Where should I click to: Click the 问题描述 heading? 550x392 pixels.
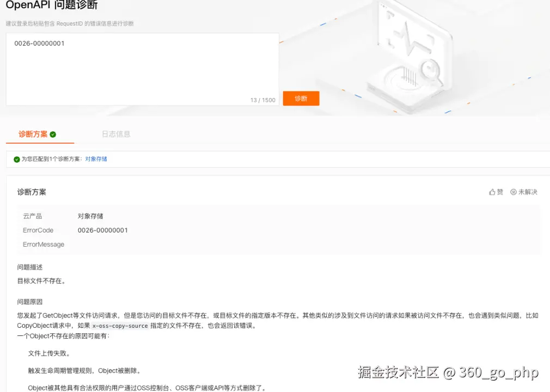(30, 267)
